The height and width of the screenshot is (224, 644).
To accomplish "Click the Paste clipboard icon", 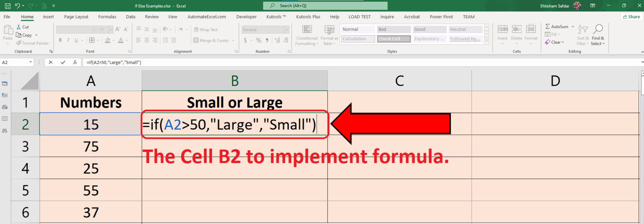I will coord(8,30).
